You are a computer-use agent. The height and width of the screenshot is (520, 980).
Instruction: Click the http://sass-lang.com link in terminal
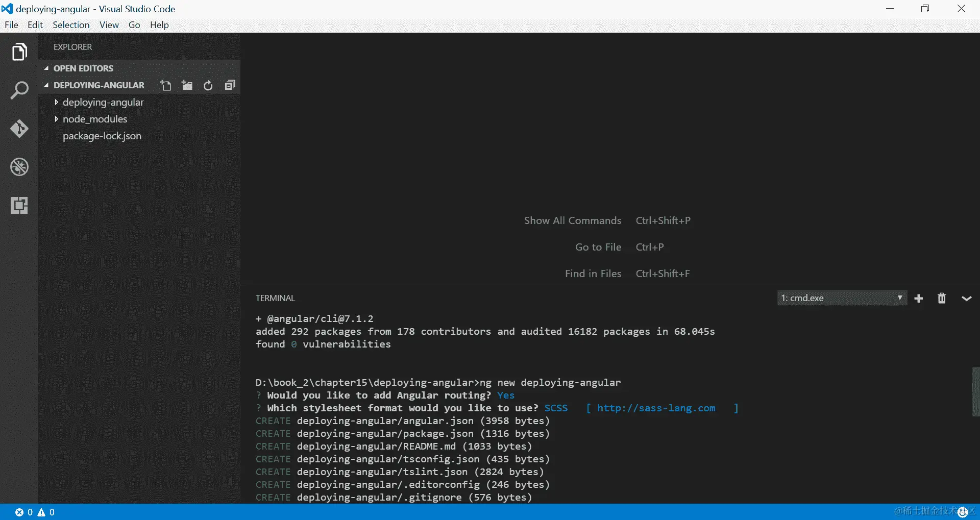pos(656,408)
